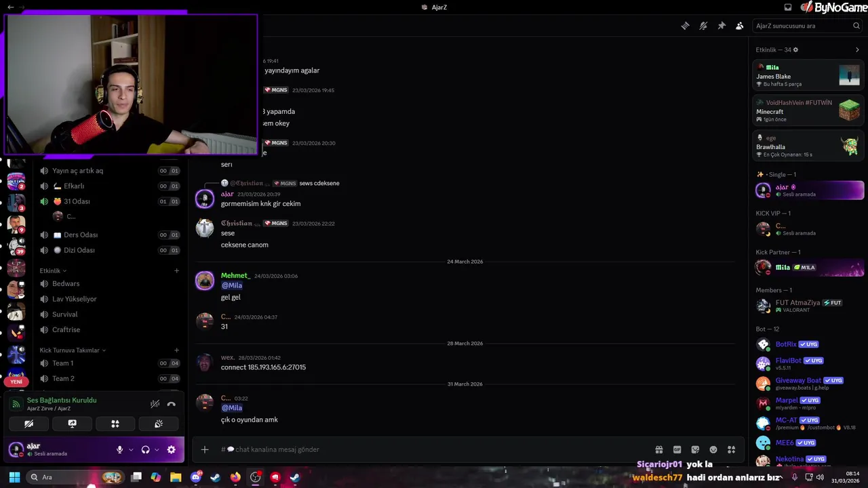
Task: Click the Windows taskbar search box
Action: click(76, 477)
